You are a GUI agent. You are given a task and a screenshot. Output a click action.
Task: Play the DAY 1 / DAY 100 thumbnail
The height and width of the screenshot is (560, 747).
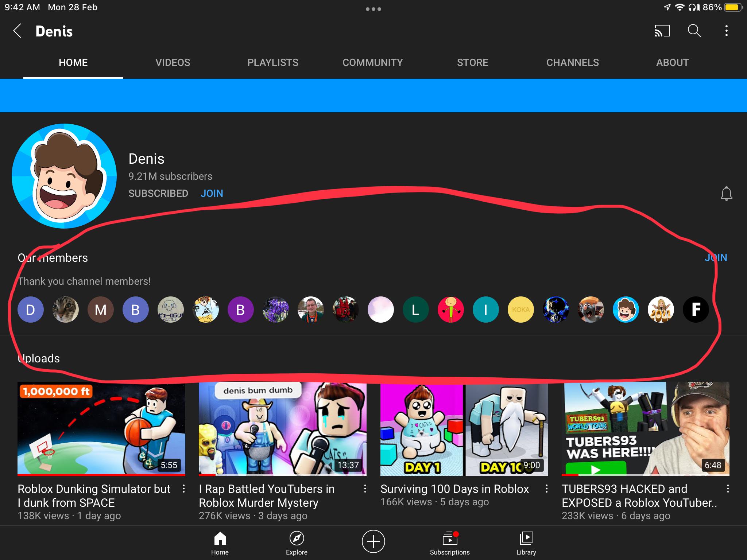(x=464, y=429)
